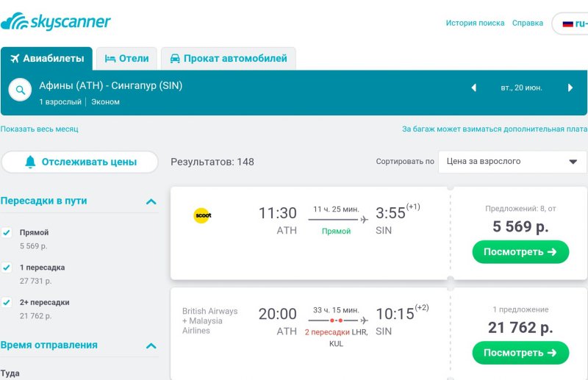Switch to the Отели tab
This screenshot has width=588, height=380.
[126, 59]
